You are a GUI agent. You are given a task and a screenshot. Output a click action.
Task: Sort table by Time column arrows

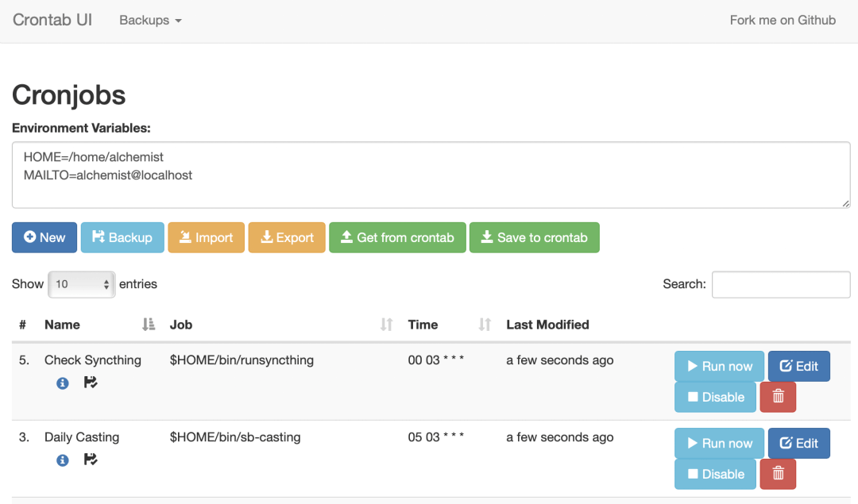(x=485, y=325)
